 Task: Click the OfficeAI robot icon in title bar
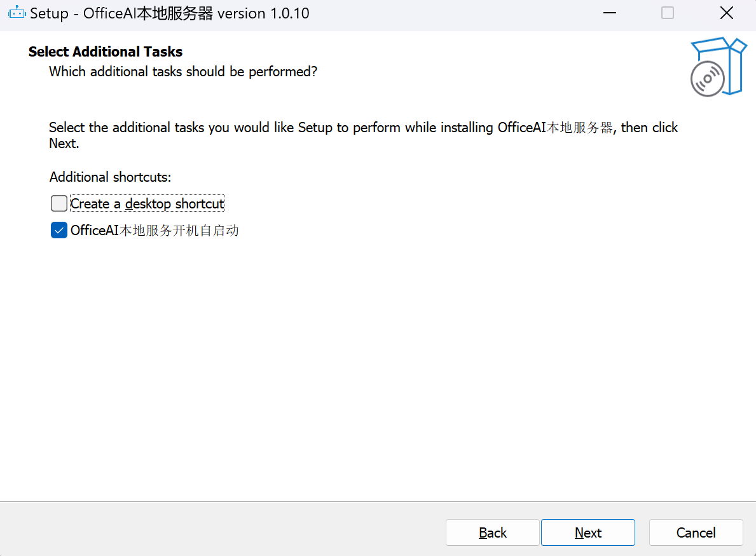[17, 13]
